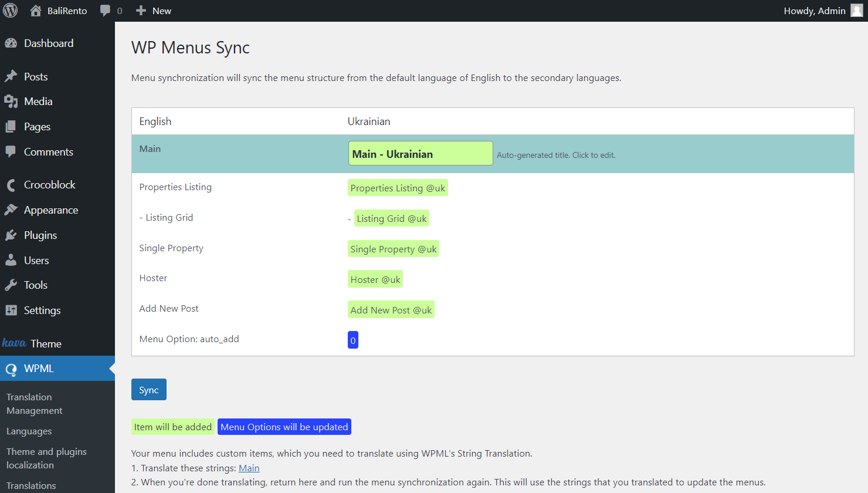Click the Plugins plug icon
Viewport: 868px width, 493px height.
11,235
